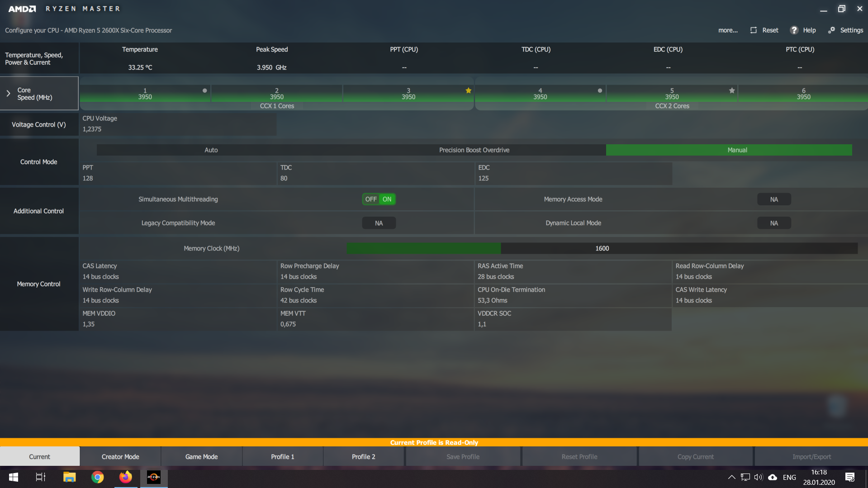Click the Row Precharge Delay field
Viewport: 868px width, 488px height.
click(376, 271)
